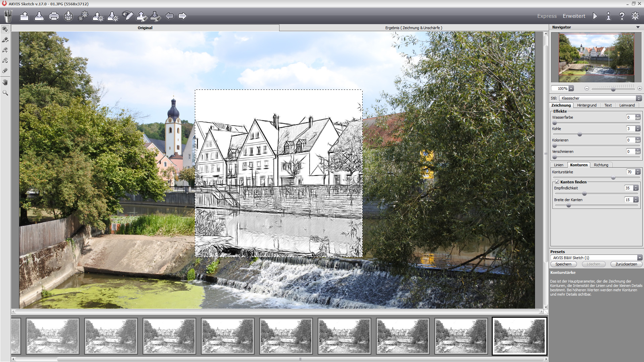Toggle the Kanten finden checkbox
The height and width of the screenshot is (362, 644).
coord(557,182)
